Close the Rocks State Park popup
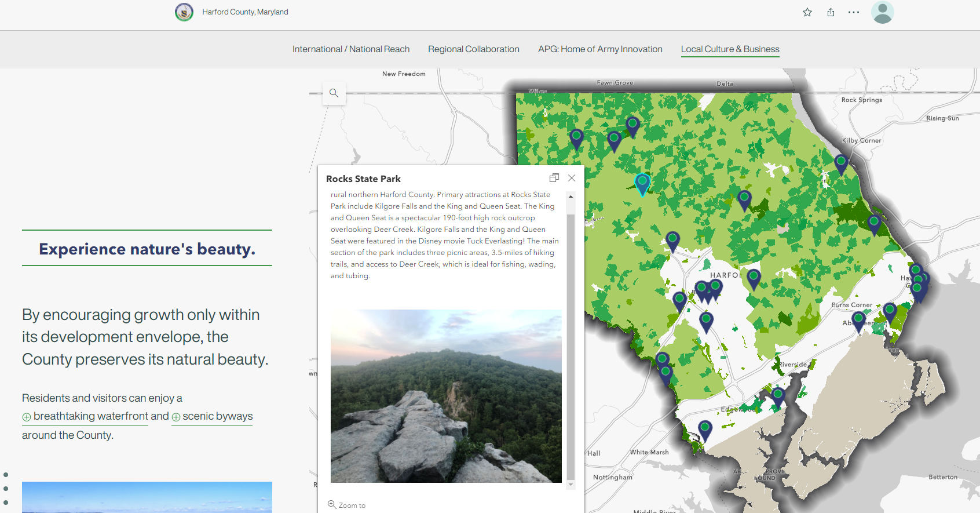Image resolution: width=980 pixels, height=513 pixels. coord(572,178)
